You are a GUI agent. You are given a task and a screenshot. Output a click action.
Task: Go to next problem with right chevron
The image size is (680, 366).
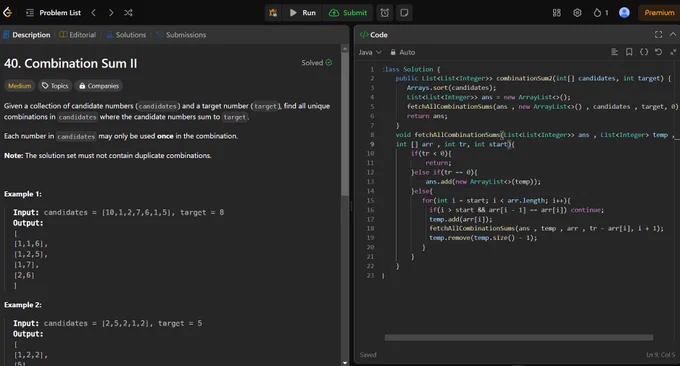tap(111, 13)
